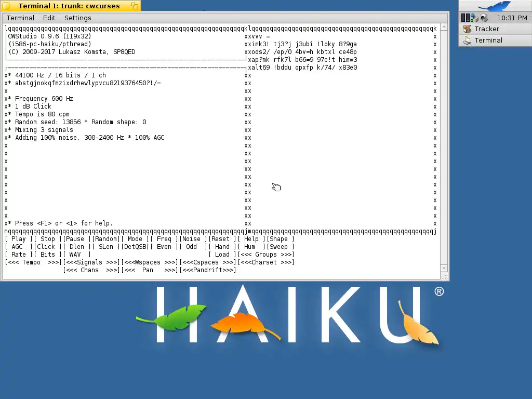The image size is (532, 399).
Task: Switch Charset backward with its <<< arrows
Action: tap(246, 262)
